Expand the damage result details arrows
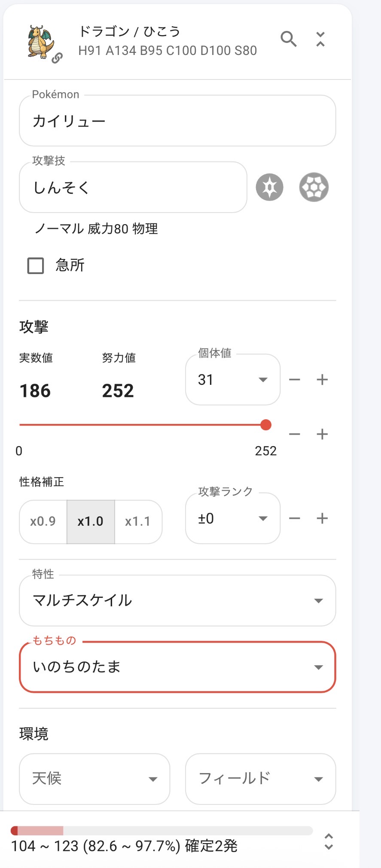This screenshot has width=381, height=868. (329, 842)
